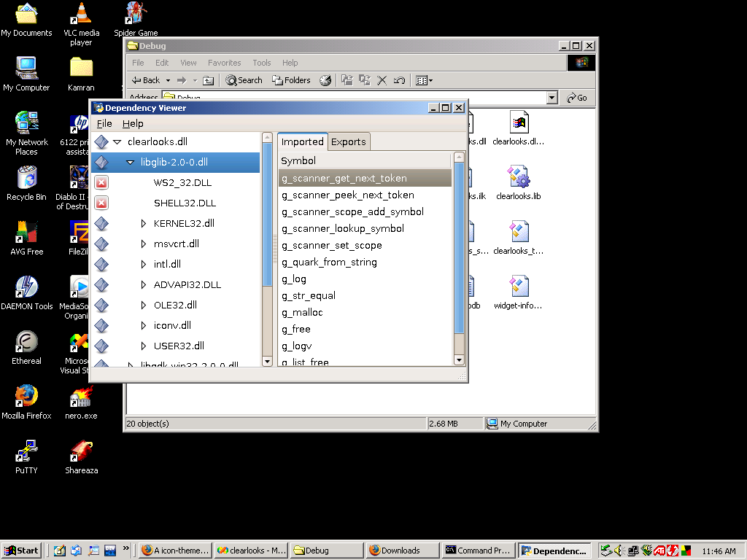
Task: Collapse the libglib-2.0-0.dll tree node
Action: point(130,162)
